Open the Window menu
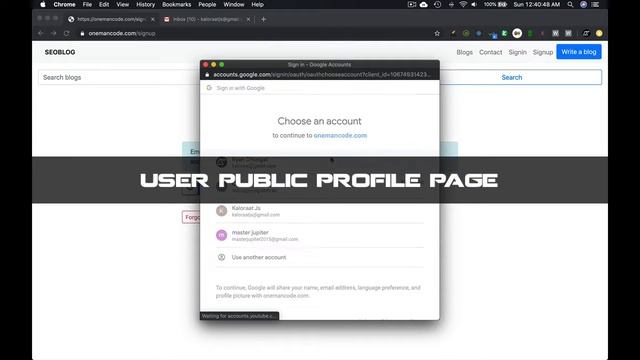 pos(233,4)
